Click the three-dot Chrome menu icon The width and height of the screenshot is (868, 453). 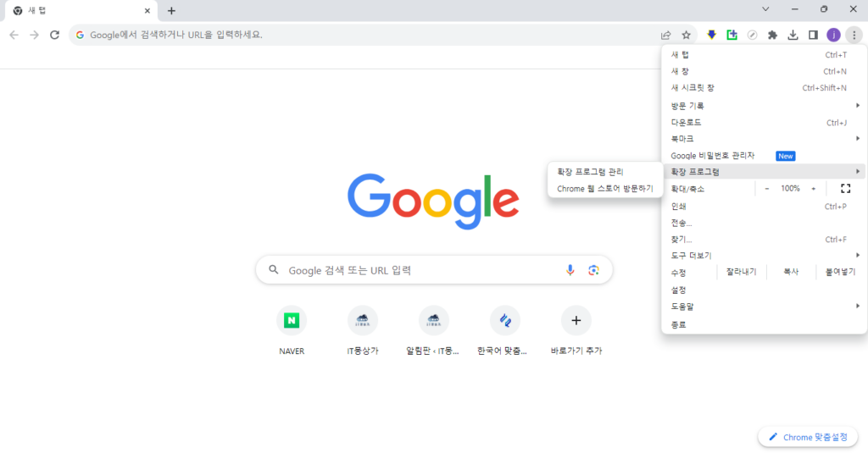click(x=854, y=35)
